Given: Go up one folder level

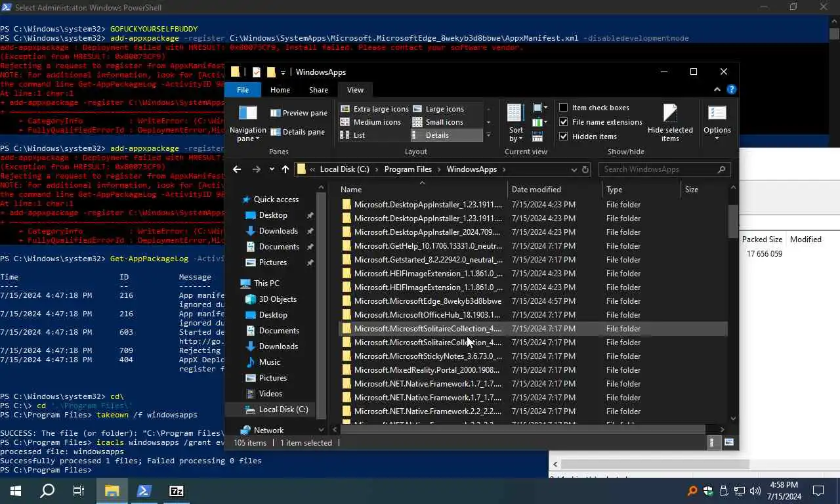Looking at the screenshot, I should click(x=285, y=169).
